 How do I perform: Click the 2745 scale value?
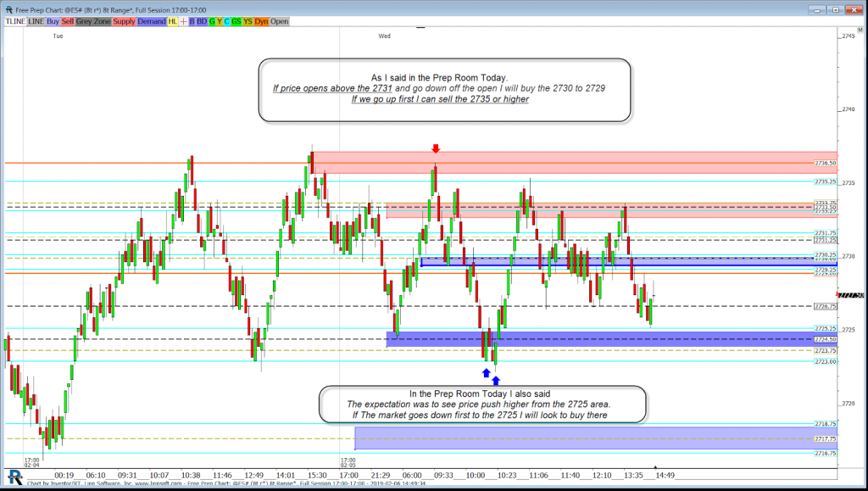pyautogui.click(x=849, y=36)
